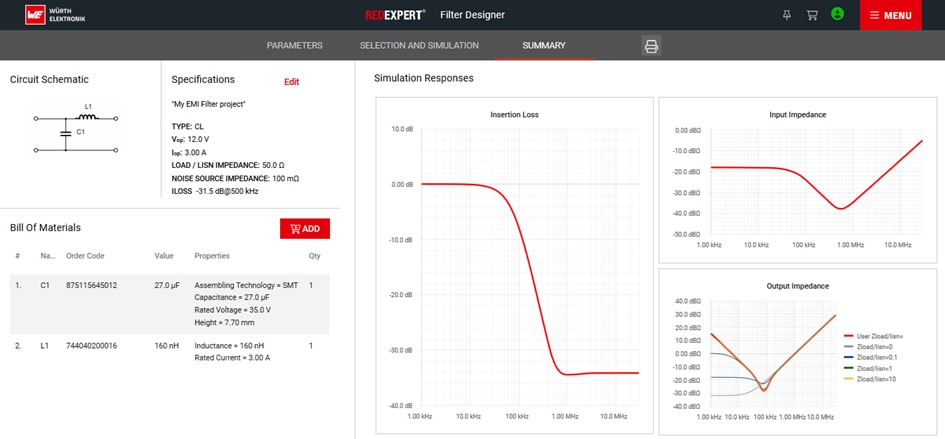
Task: Click the circuit schematic diagram
Action: pos(75,128)
